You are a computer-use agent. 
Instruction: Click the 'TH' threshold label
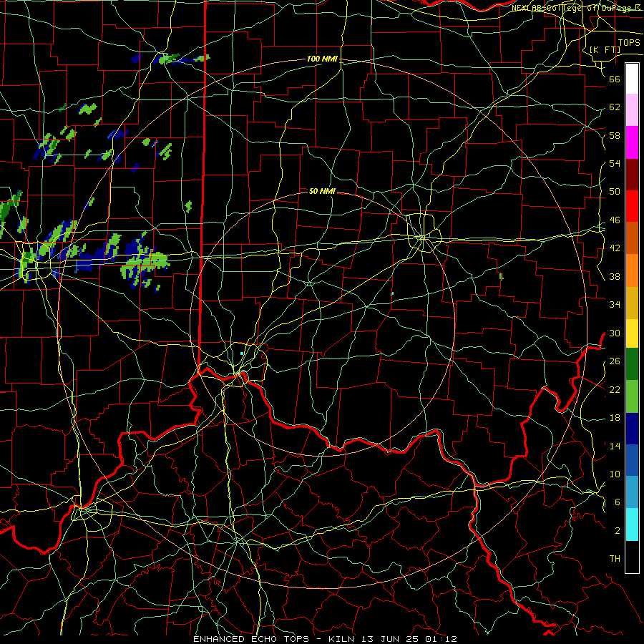coord(615,559)
